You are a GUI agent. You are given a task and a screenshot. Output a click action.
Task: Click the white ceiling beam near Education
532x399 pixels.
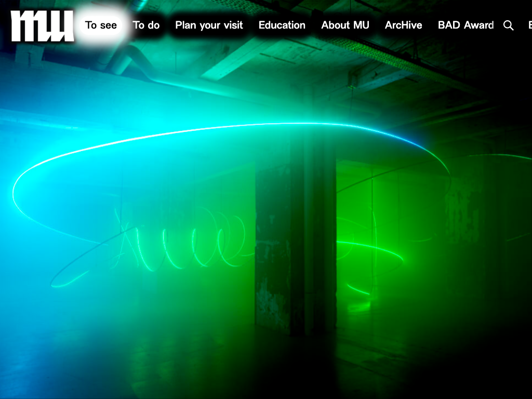[244, 57]
